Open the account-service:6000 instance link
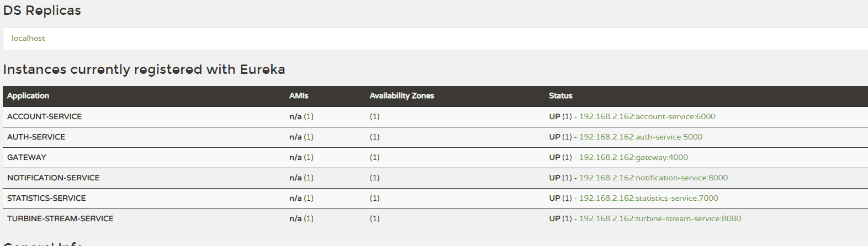The height and width of the screenshot is (246, 868). [x=647, y=116]
